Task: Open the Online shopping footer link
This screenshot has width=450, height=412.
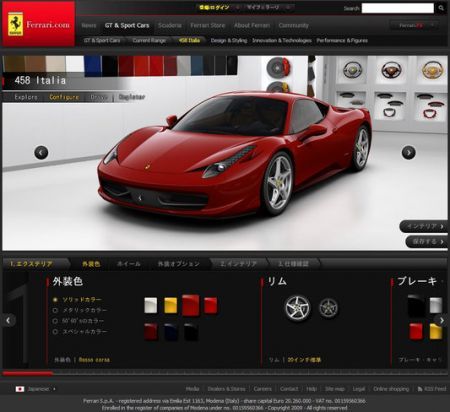Action: (391, 389)
